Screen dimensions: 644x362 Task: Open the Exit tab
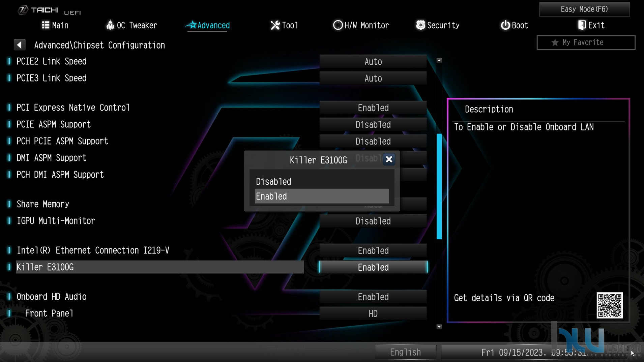coord(591,25)
